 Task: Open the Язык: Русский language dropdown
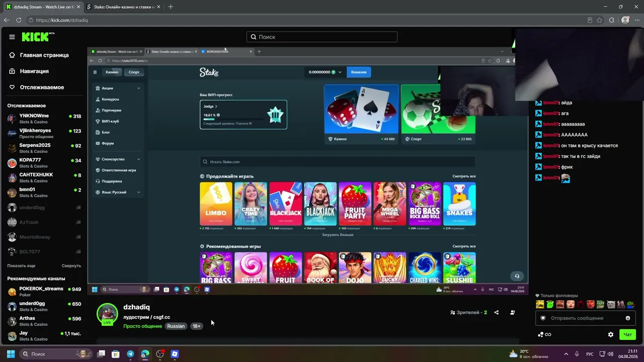point(118,192)
